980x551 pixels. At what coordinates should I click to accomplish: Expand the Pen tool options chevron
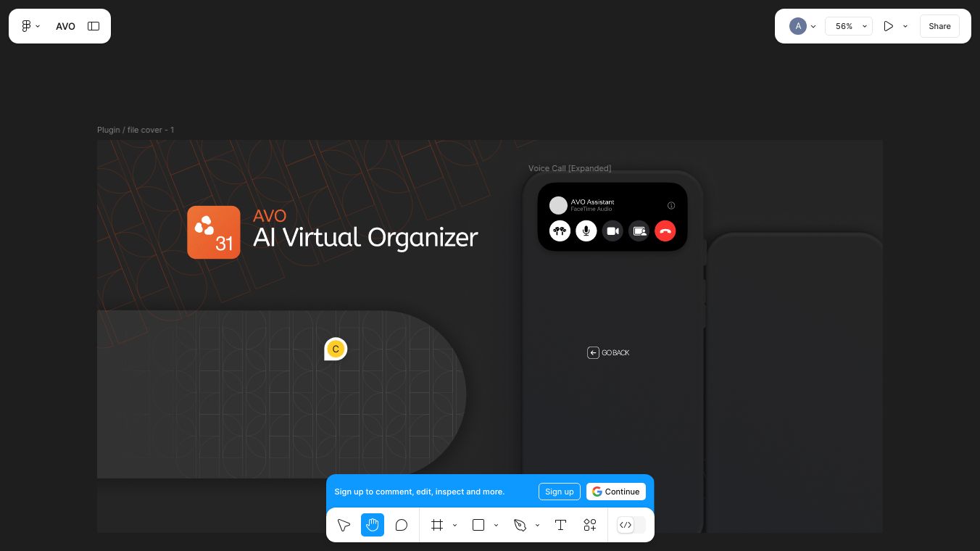coord(537,525)
